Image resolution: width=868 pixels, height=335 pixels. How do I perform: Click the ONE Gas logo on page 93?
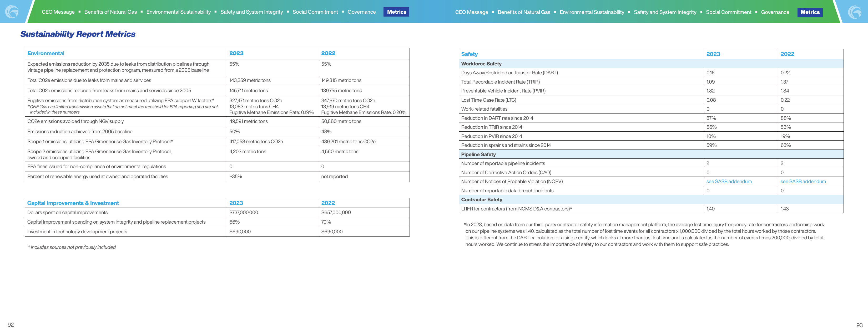[x=855, y=12]
